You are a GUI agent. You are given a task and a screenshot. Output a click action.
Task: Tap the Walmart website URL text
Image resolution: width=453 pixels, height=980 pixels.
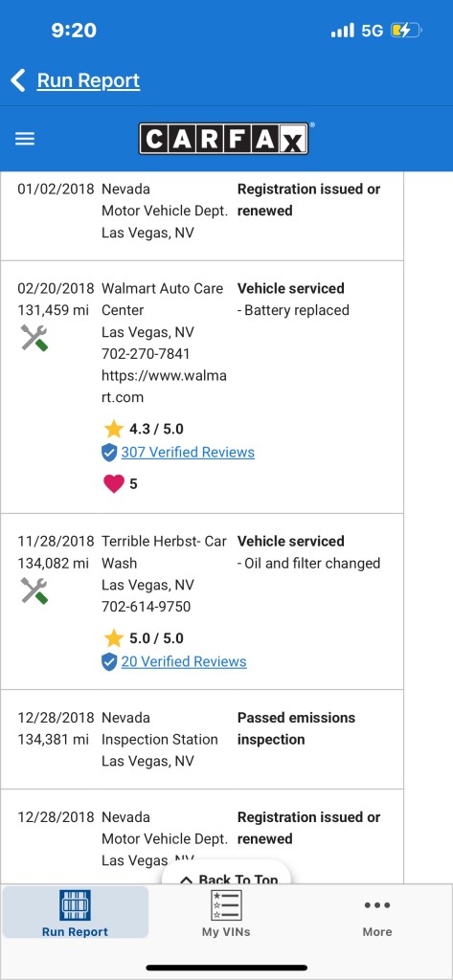point(164,387)
